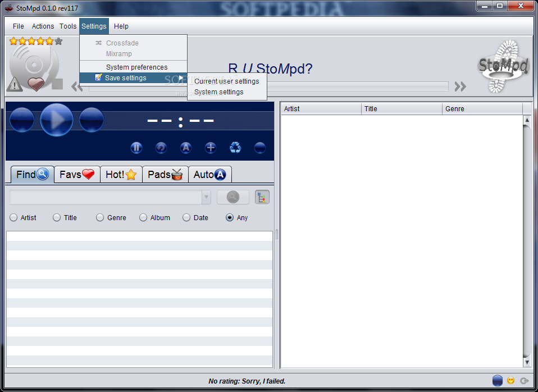Click the heart favorite icon near disc

(36, 84)
